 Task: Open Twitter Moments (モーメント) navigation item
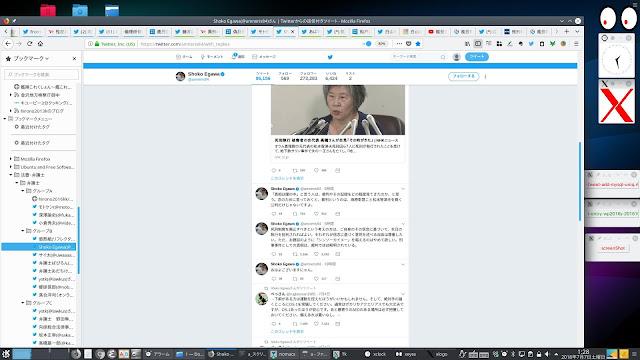[x=212, y=57]
